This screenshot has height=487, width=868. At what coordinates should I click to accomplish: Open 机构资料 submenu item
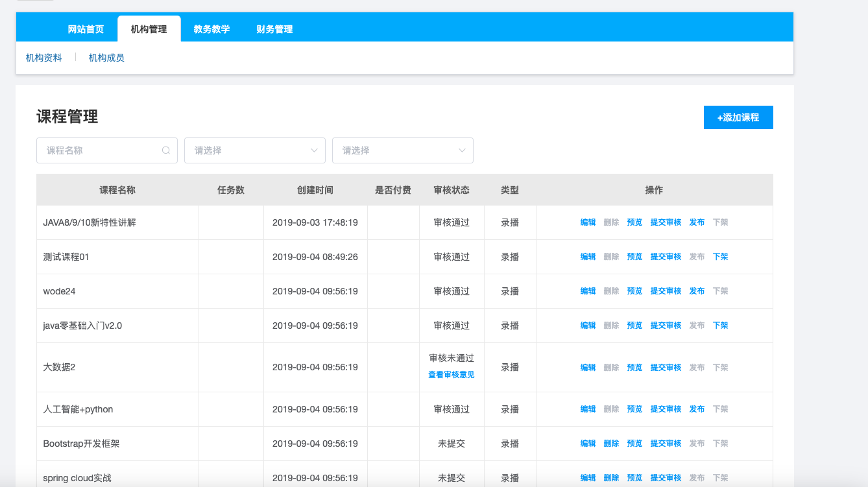coord(44,58)
